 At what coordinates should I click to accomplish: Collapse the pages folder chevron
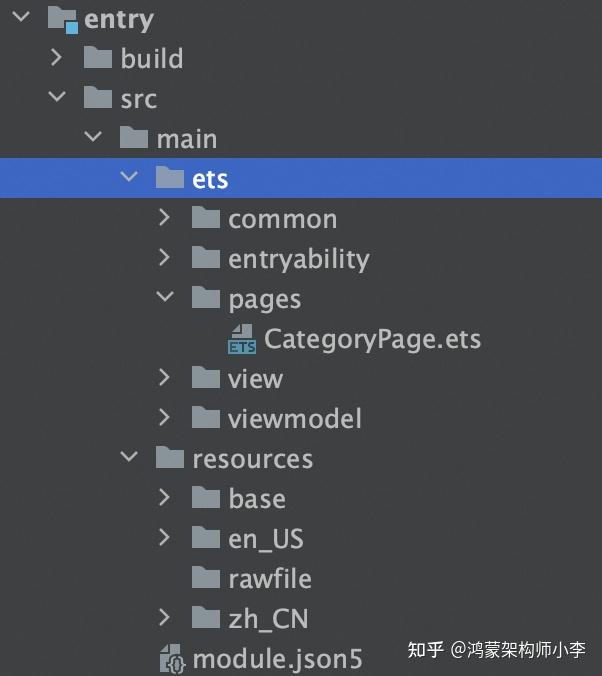[166, 298]
